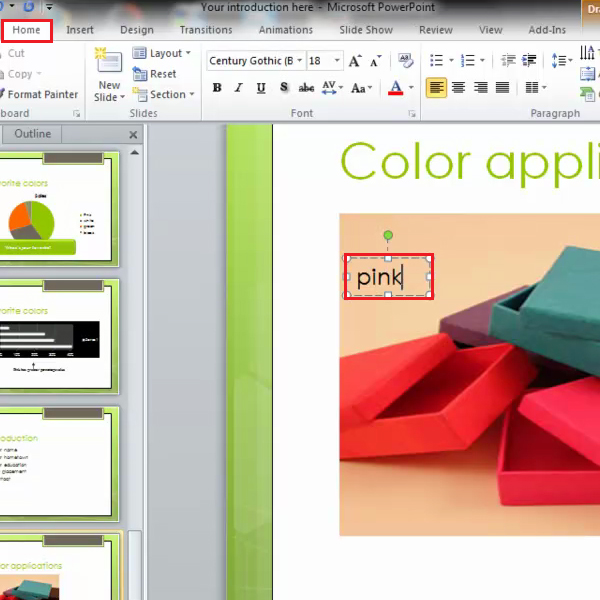The width and height of the screenshot is (600, 600).
Task: Select the Color applications slide thumbnail
Action: [x=58, y=567]
